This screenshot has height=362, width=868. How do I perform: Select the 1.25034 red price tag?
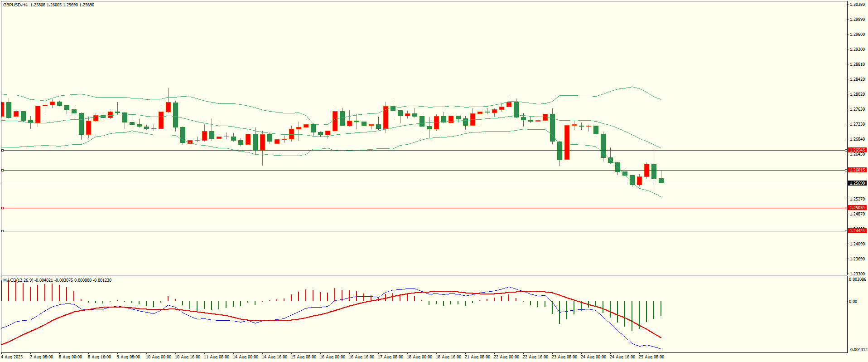tap(857, 208)
